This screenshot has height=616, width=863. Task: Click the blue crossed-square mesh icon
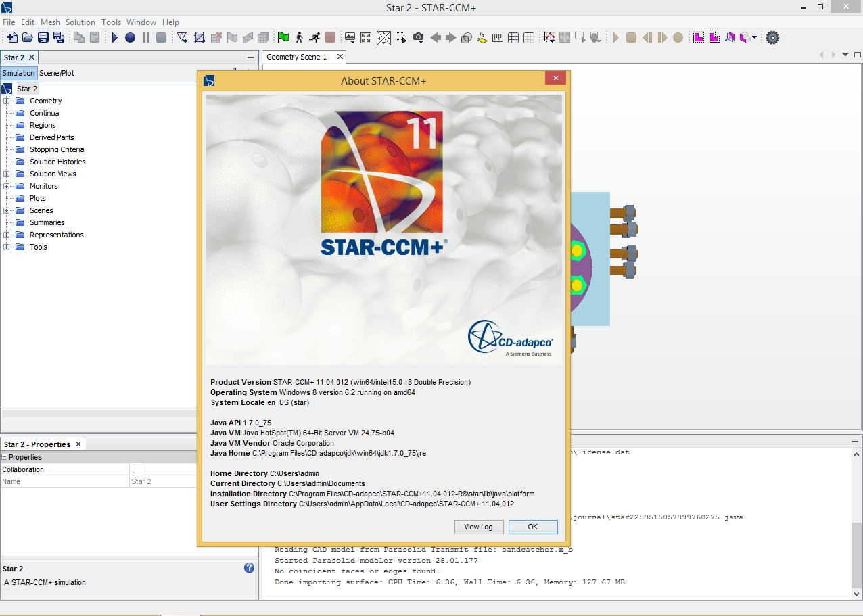[200, 38]
